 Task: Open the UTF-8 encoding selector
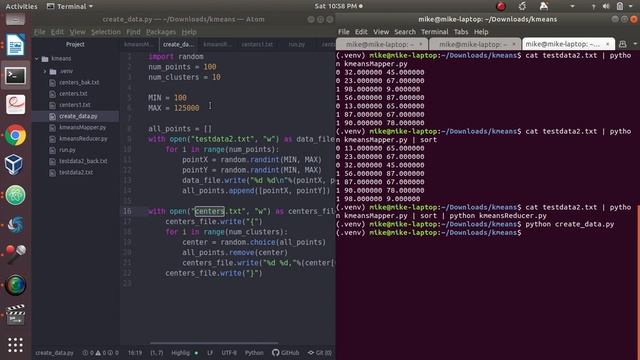(x=229, y=353)
